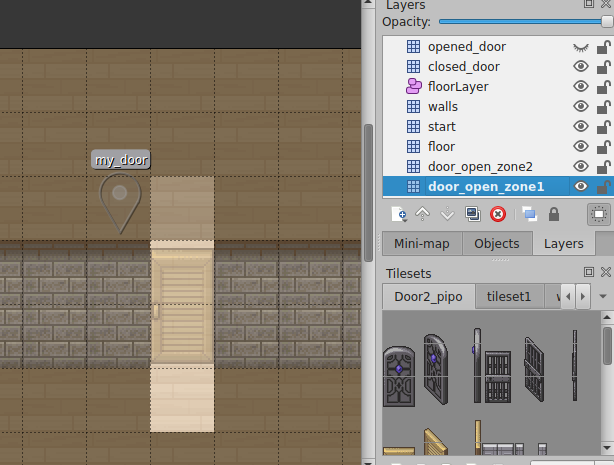
Task: Remove the selected layer with red icon
Action: [497, 214]
